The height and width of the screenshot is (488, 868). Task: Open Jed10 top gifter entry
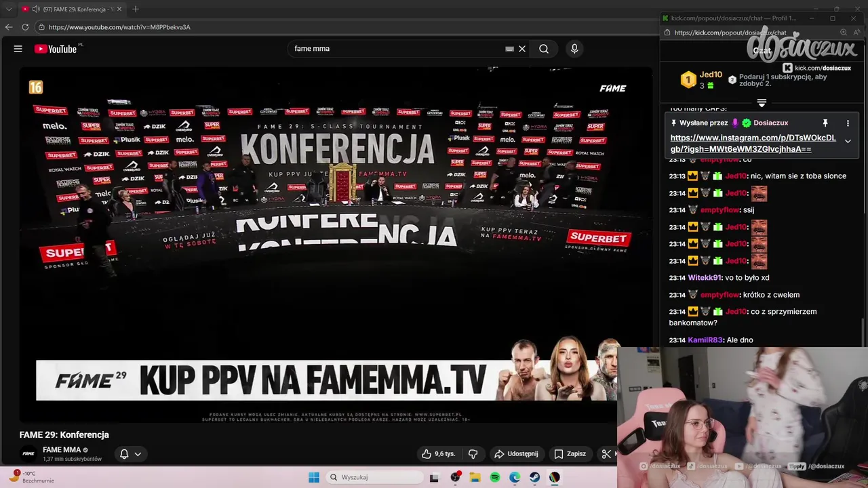pos(702,80)
